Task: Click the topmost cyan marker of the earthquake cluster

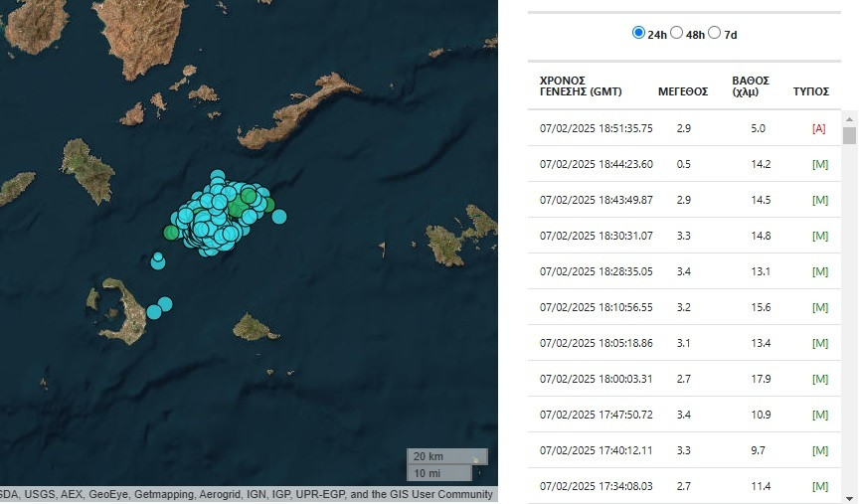Action: click(x=217, y=177)
